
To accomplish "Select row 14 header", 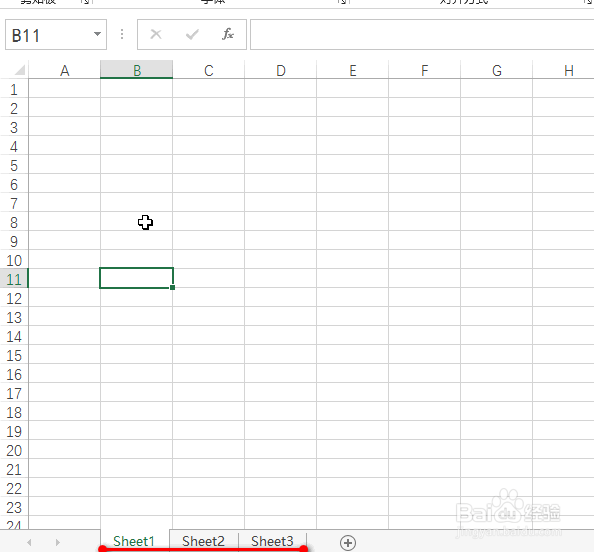I will 14,336.
